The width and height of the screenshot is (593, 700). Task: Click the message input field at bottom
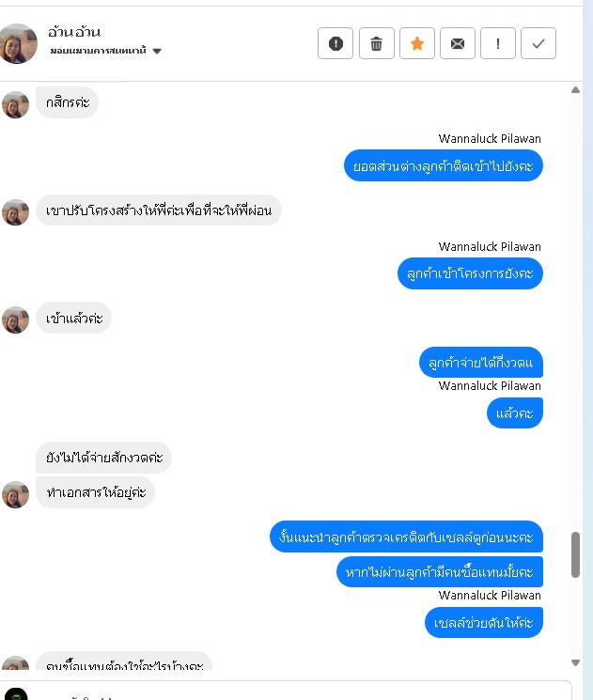(x=286, y=691)
